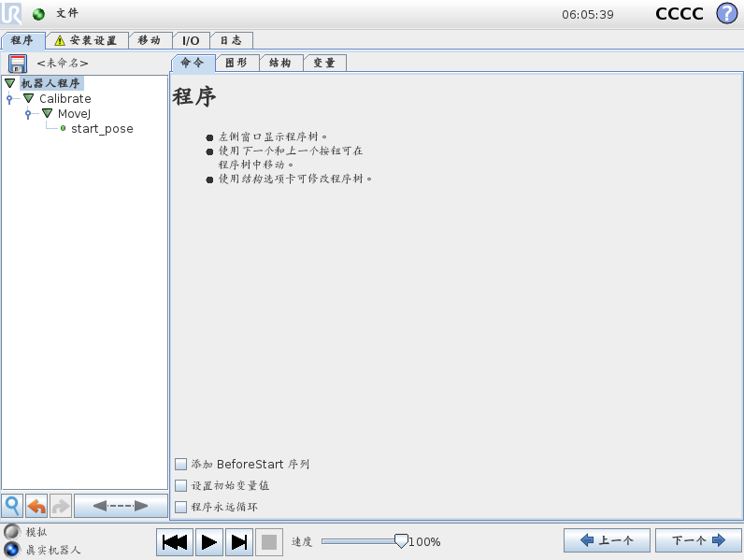
Task: Switch to the 程序 main tab
Action: click(x=22, y=41)
